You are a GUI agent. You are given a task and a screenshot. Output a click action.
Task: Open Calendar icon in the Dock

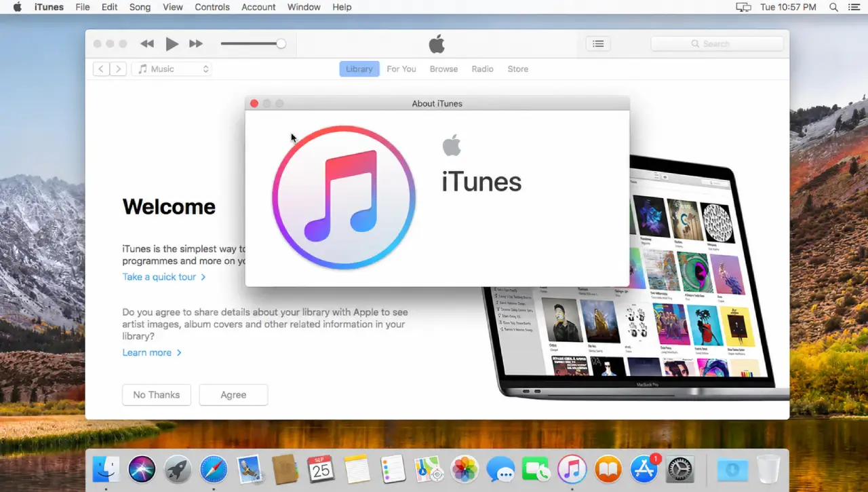(321, 468)
